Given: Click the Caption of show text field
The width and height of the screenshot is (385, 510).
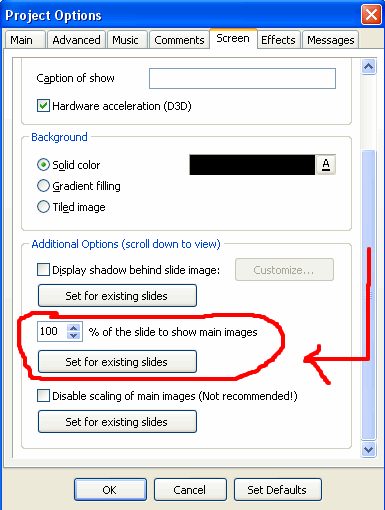Looking at the screenshot, I should 242,79.
